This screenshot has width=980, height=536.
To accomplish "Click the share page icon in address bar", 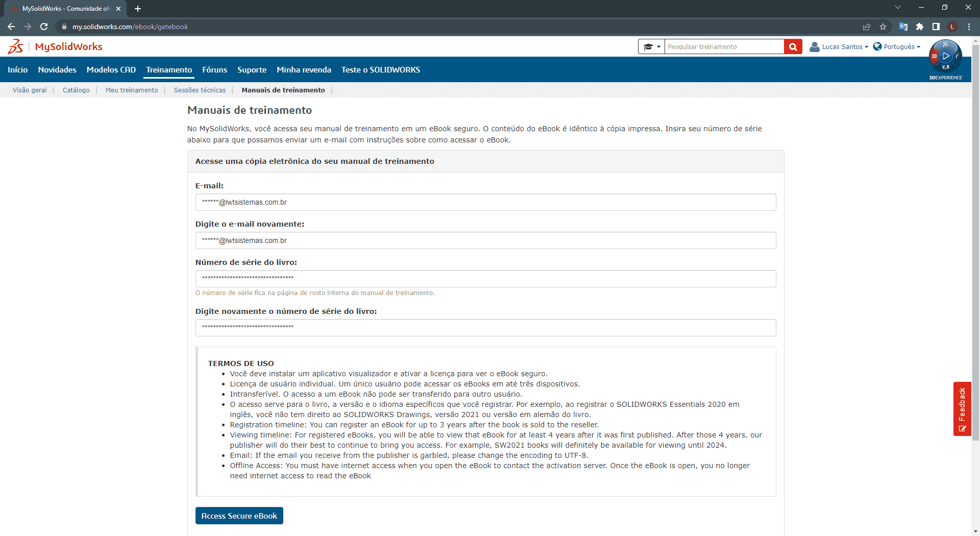I will (867, 27).
